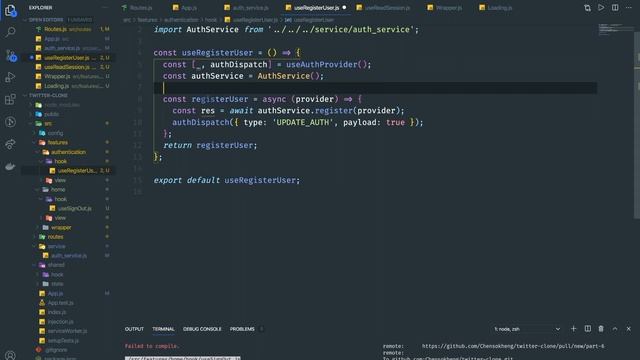Open the Docker view in activity bar
Screen dimensions: 640x360
coord(10,166)
